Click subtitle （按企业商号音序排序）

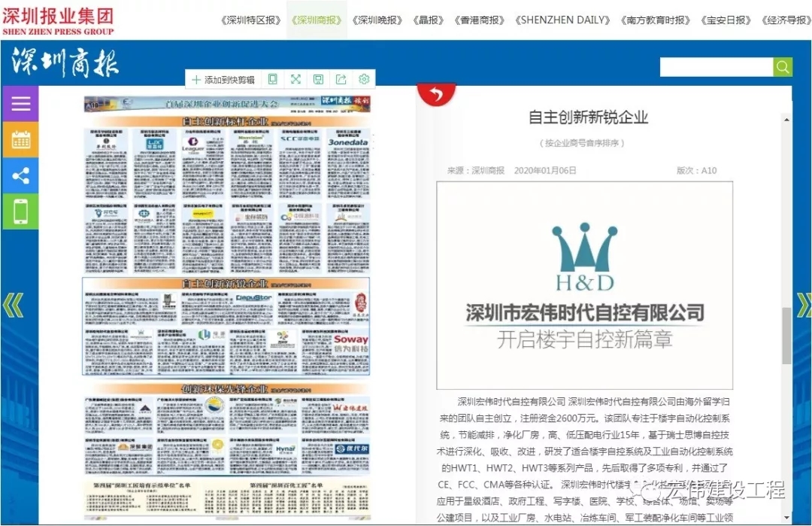[x=582, y=143]
